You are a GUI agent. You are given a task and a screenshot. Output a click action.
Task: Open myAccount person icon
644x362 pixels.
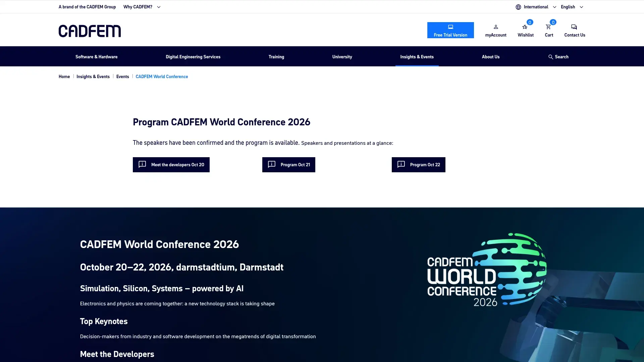(496, 27)
